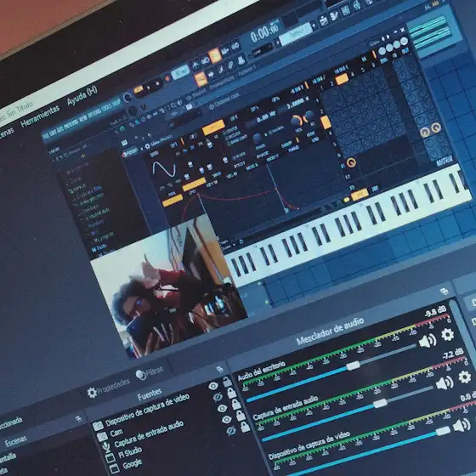Click the camera icon beside Dispositivo de captura
The height and width of the screenshot is (476, 476).
[x=98, y=427]
